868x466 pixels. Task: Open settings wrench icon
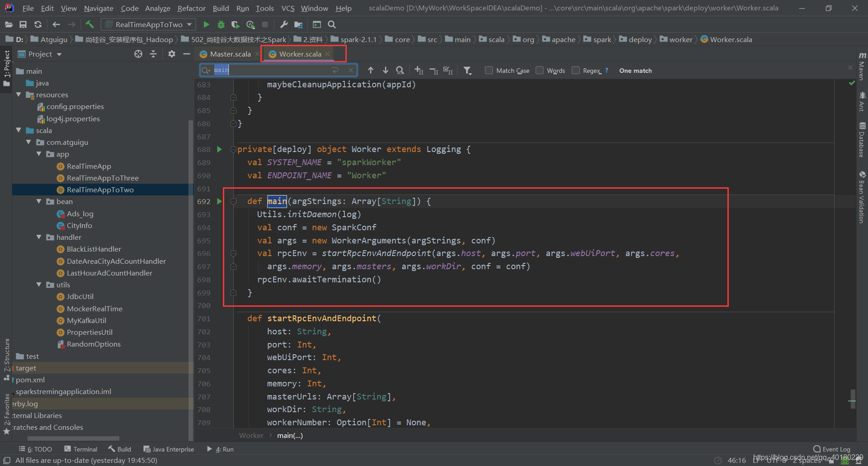(284, 24)
